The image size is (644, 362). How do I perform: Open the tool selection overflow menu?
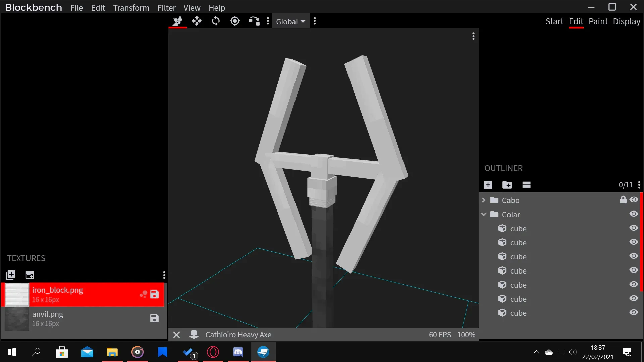tap(268, 21)
